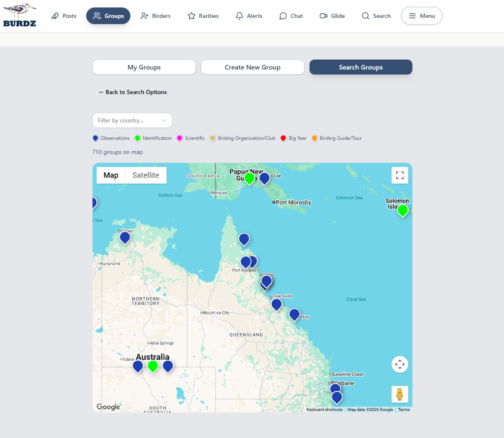The height and width of the screenshot is (438, 504).
Task: Open the Glide video camera item
Action: click(332, 16)
